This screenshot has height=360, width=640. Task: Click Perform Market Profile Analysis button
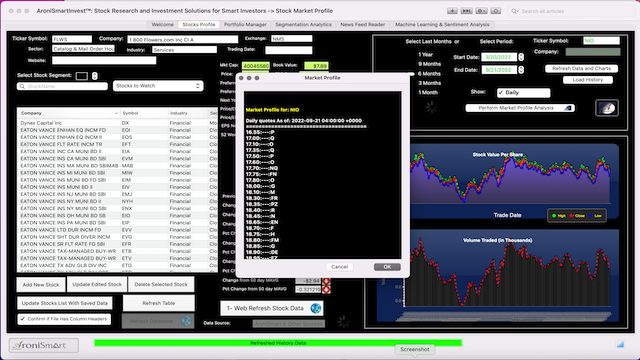pos(520,108)
